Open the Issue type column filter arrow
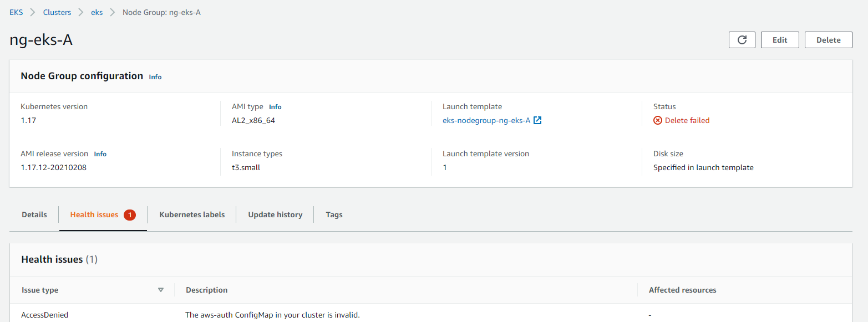This screenshot has width=868, height=322. (x=161, y=289)
